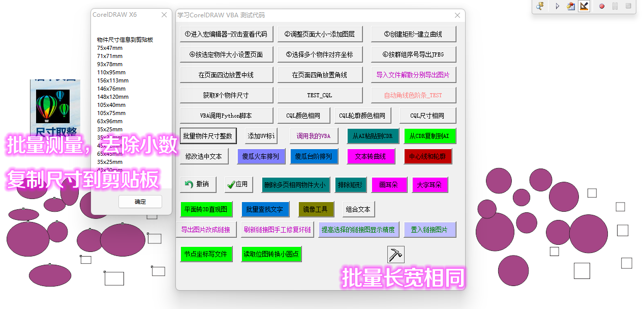Click 添加UV标 button
644x309 pixels.
pyautogui.click(x=261, y=136)
